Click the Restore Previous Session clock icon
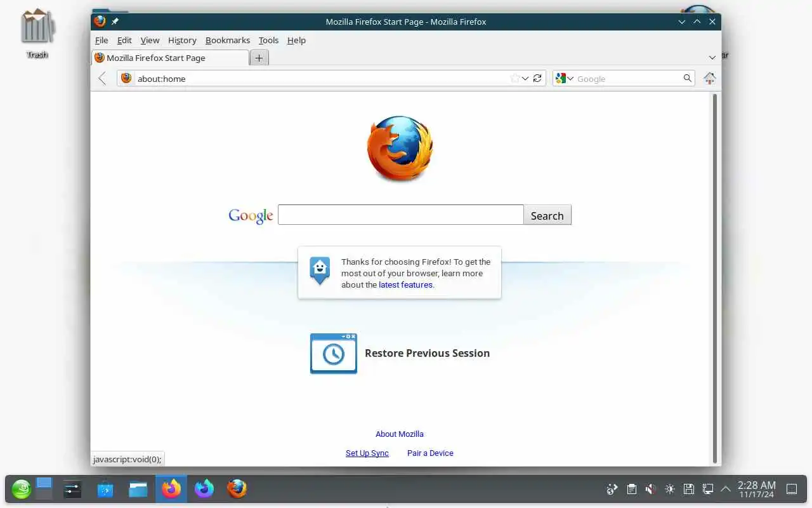This screenshot has height=508, width=812. tap(334, 354)
